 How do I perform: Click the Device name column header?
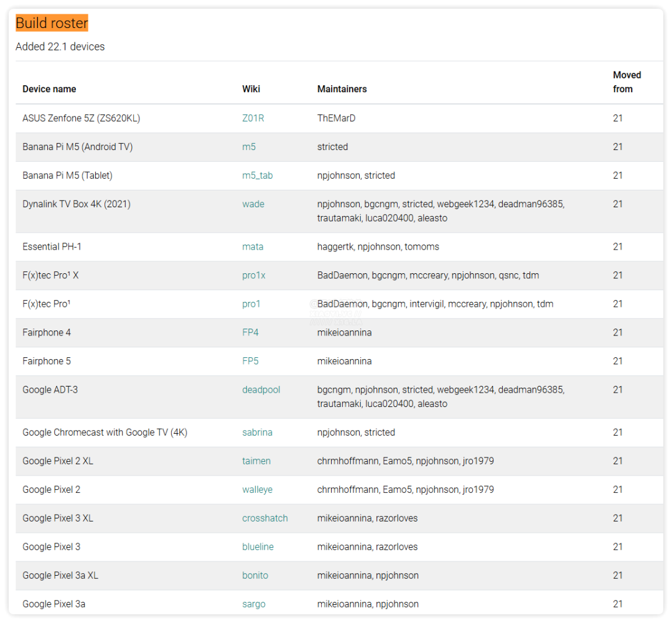49,89
